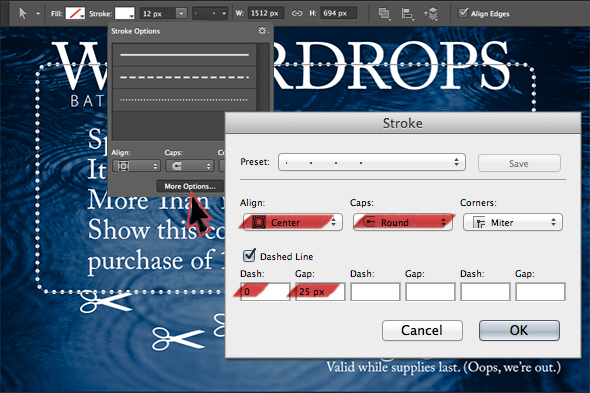Image resolution: width=590 pixels, height=393 pixels.
Task: Open the path operations icon
Action: tap(384, 14)
